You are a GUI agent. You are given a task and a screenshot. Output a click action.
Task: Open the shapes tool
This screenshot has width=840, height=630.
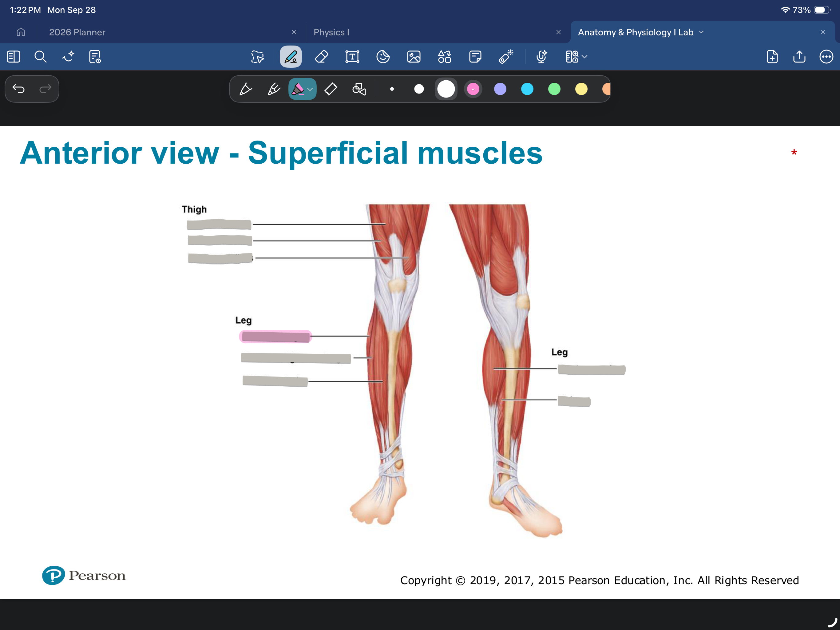[444, 57]
